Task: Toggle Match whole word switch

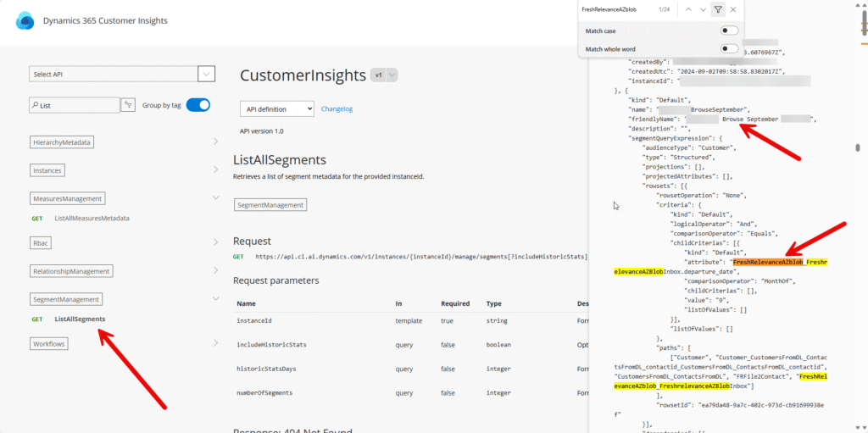Action: [730, 49]
